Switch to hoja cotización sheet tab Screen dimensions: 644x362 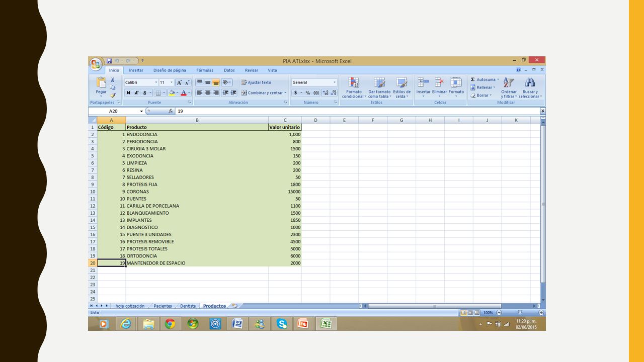coord(130,306)
